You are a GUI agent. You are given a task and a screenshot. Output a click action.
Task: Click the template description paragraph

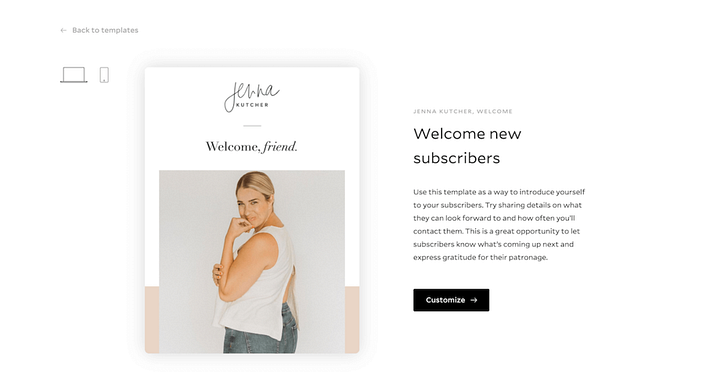tap(499, 225)
